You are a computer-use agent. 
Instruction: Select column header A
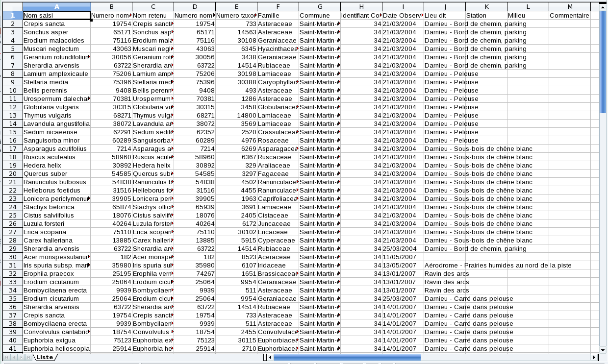[x=56, y=6]
